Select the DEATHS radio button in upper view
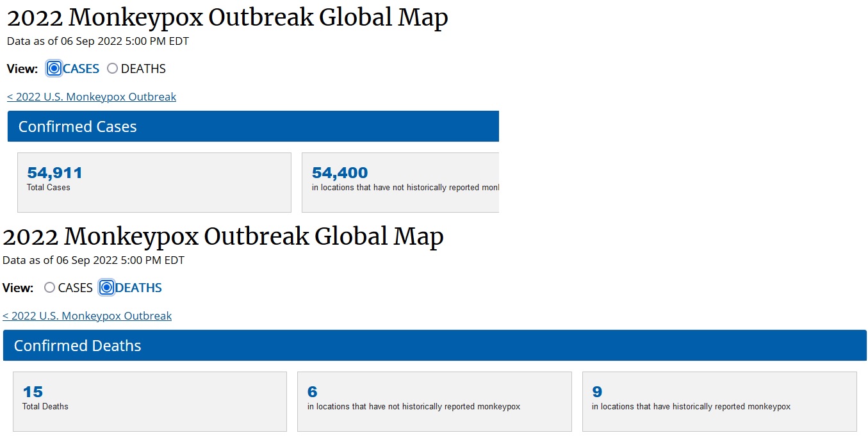 pos(113,69)
